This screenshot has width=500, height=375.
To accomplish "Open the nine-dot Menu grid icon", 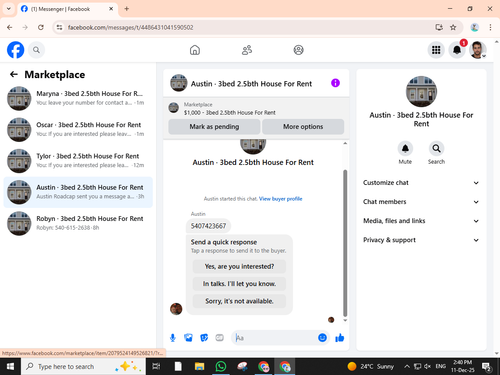I will 436,50.
